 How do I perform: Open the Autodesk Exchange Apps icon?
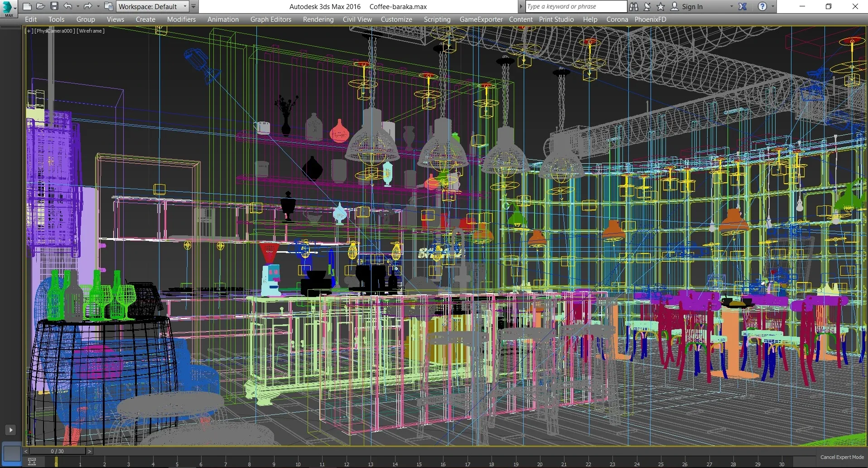tap(743, 6)
